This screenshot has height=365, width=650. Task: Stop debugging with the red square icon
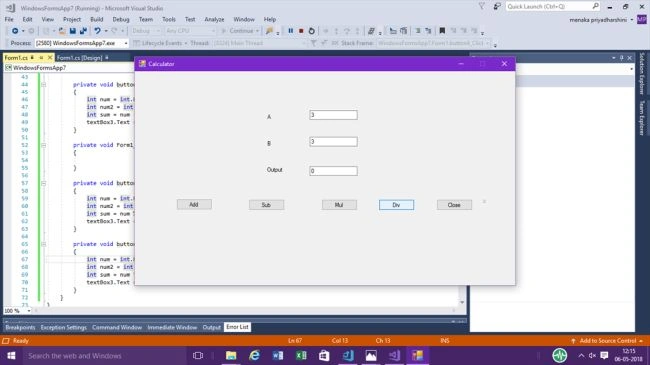coord(301,31)
